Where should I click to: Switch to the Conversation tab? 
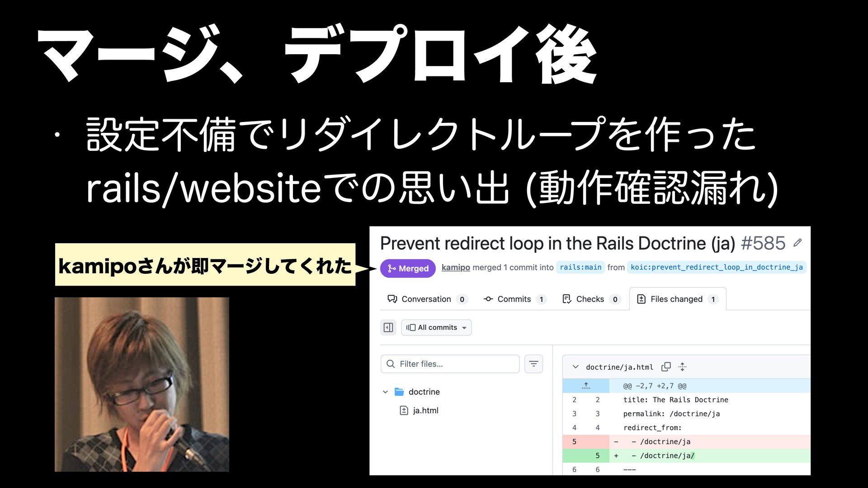click(x=427, y=299)
